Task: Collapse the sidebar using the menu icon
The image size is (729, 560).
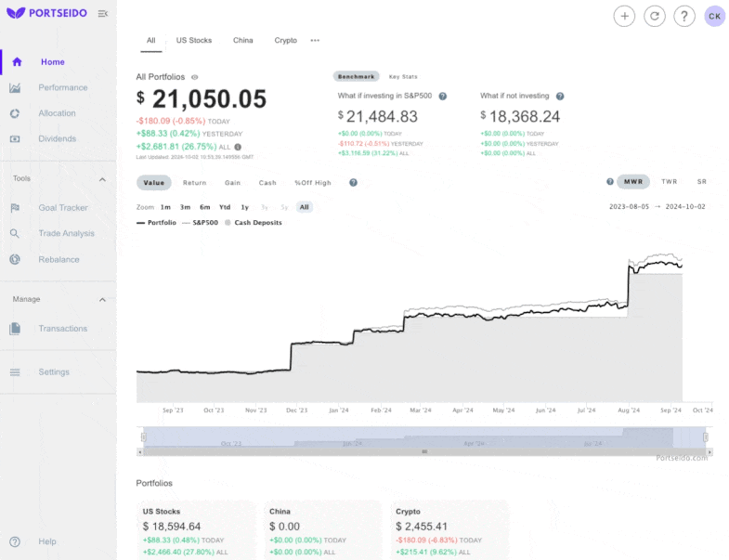Action: click(x=102, y=13)
